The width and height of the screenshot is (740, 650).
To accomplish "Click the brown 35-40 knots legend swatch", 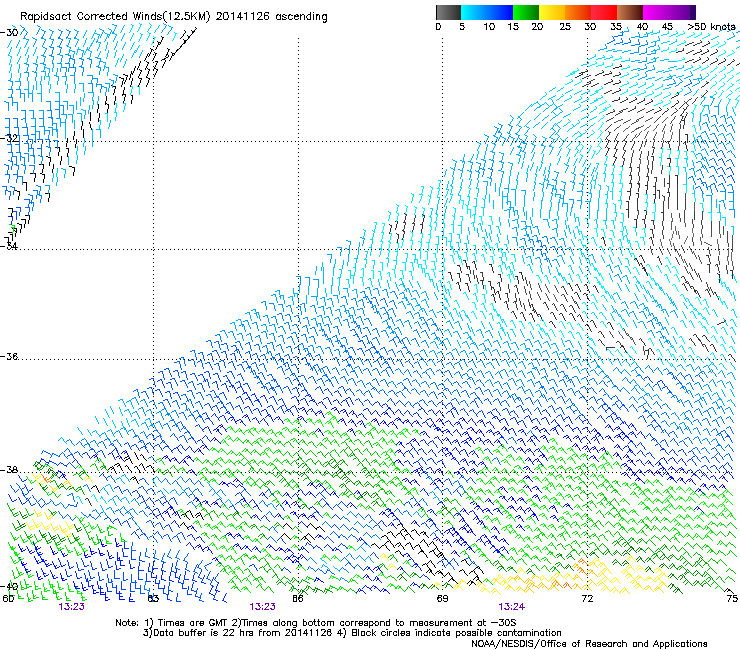I will pos(630,12).
